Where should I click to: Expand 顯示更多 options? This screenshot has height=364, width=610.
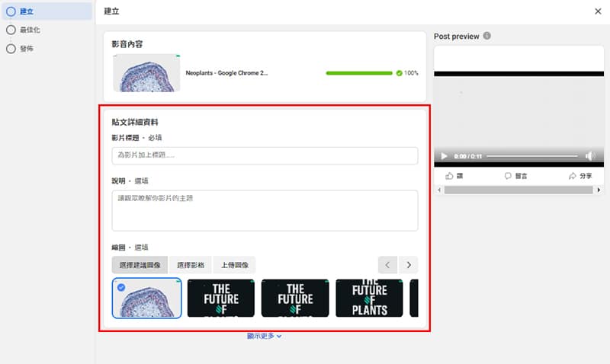click(x=264, y=336)
